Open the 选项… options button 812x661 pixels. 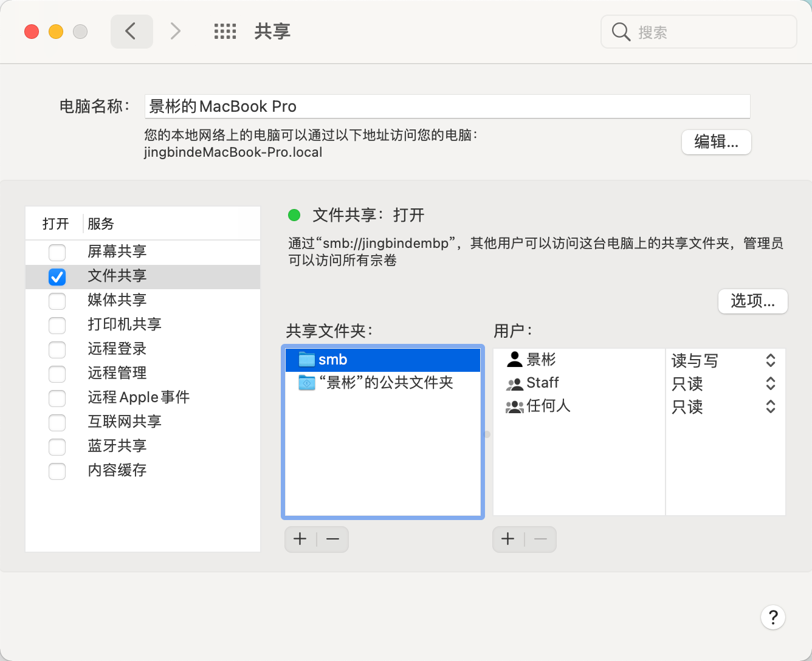pyautogui.click(x=752, y=301)
